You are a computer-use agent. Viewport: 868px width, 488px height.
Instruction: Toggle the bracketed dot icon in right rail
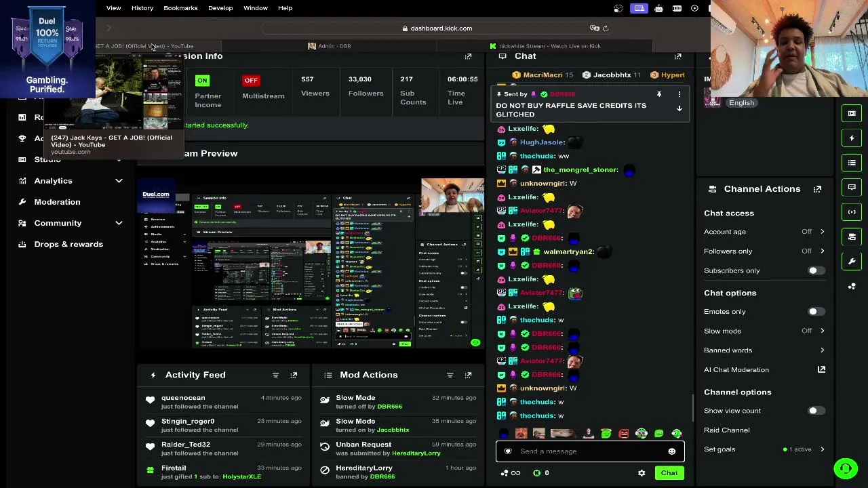[852, 212]
